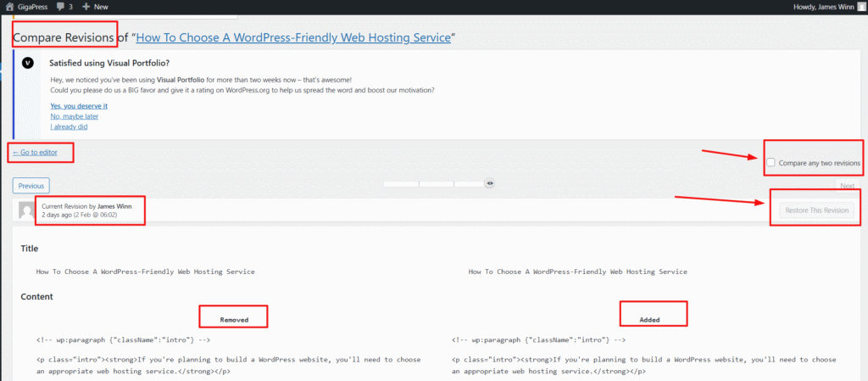Click the Visual Portfolio logo icon
868x381 pixels.
(x=28, y=63)
